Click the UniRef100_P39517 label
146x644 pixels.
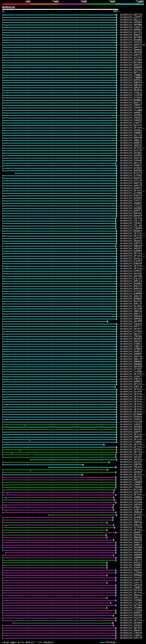[131, 344]
